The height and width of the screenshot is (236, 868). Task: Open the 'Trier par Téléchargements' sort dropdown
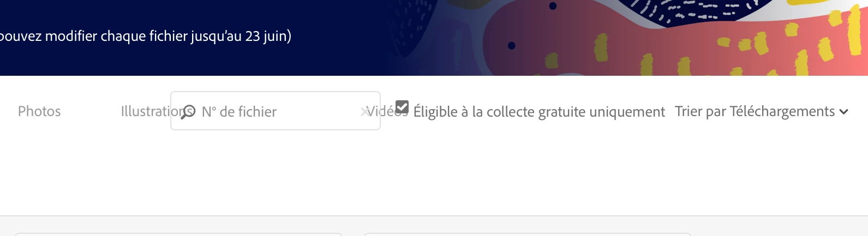(762, 111)
